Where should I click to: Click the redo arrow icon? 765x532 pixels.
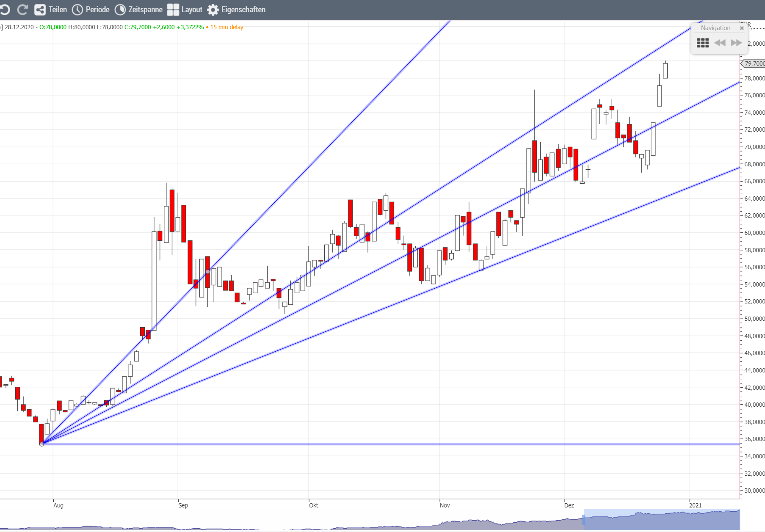tap(22, 10)
